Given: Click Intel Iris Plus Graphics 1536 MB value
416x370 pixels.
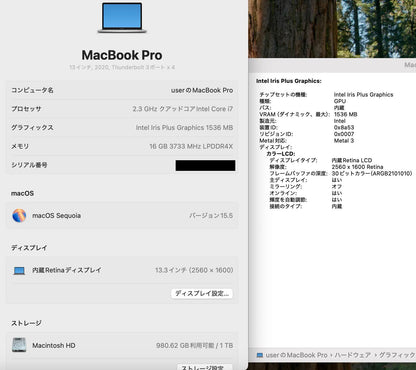Looking at the screenshot, I should (x=184, y=128).
